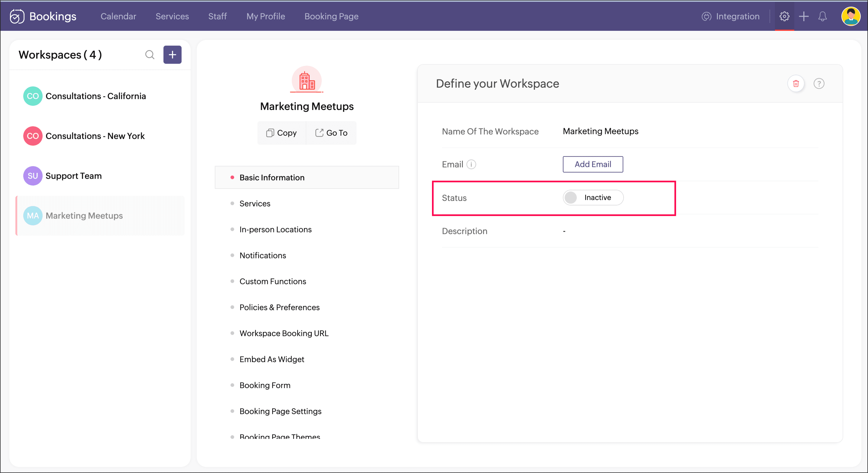This screenshot has width=868, height=473.
Task: Open the Booking Page tab
Action: coord(331,16)
